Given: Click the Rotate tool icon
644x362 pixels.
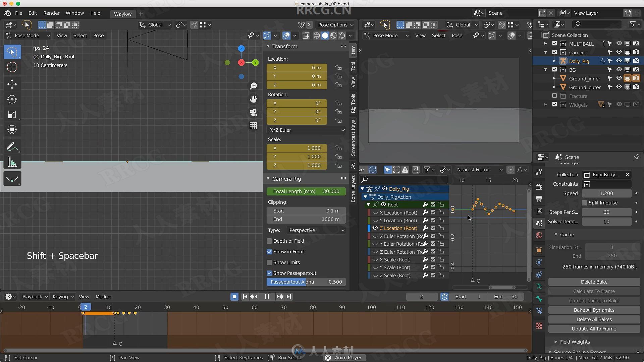Looking at the screenshot, I should (12, 99).
